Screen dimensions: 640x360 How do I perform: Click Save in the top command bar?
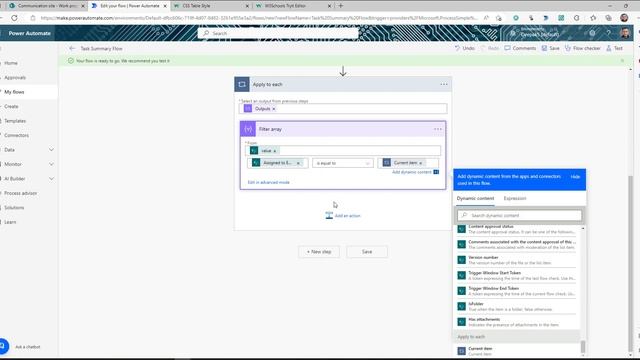pos(550,48)
